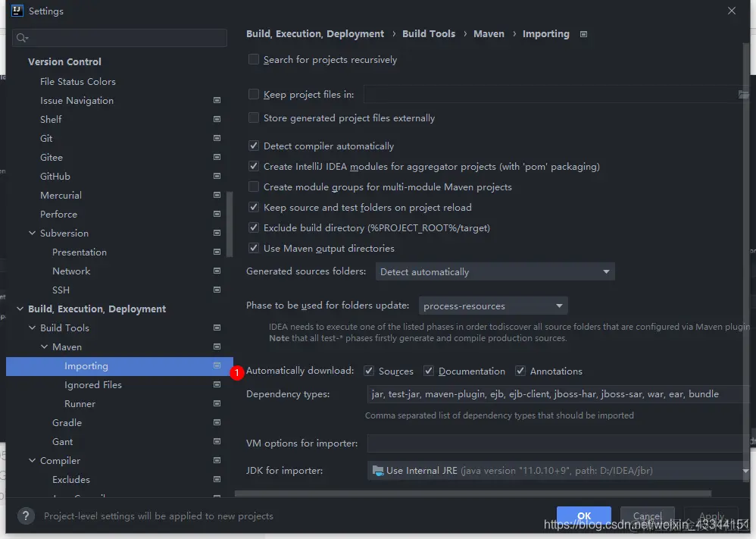Browse folder icon for Keep project files
This screenshot has width=756, height=539.
743,95
